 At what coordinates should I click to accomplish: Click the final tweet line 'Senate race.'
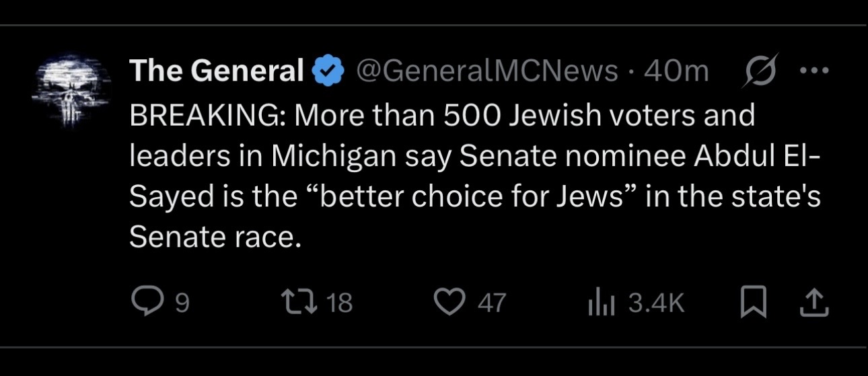tap(213, 237)
